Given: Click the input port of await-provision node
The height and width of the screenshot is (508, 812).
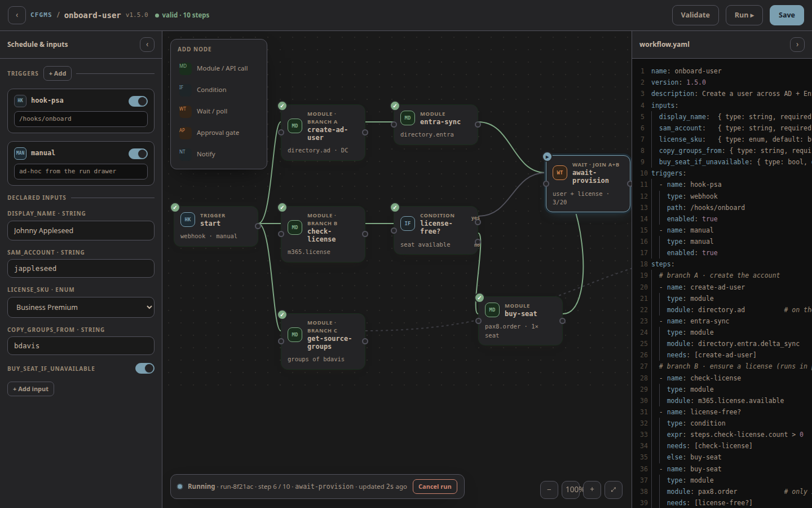Looking at the screenshot, I should pyautogui.click(x=546, y=183).
